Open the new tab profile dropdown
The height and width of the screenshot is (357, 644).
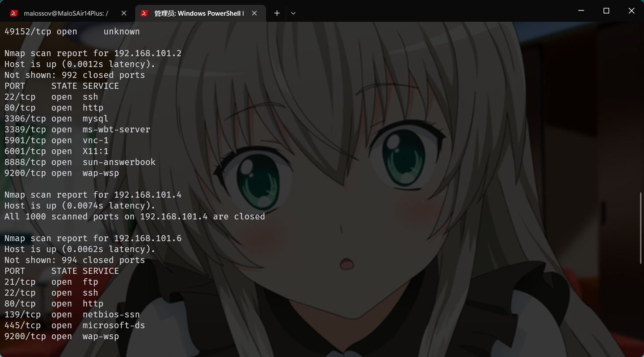tap(293, 13)
